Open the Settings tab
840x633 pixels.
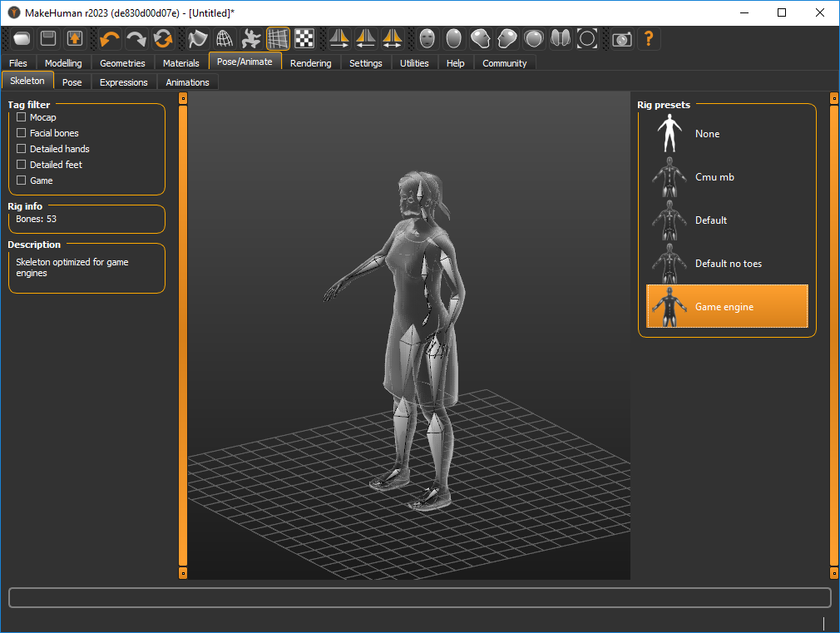pos(366,62)
